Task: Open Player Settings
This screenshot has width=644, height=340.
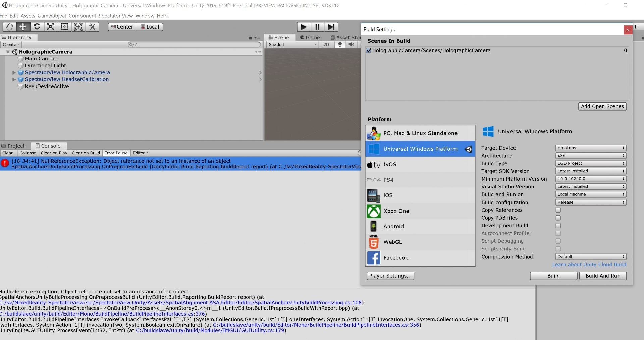Action: point(390,276)
